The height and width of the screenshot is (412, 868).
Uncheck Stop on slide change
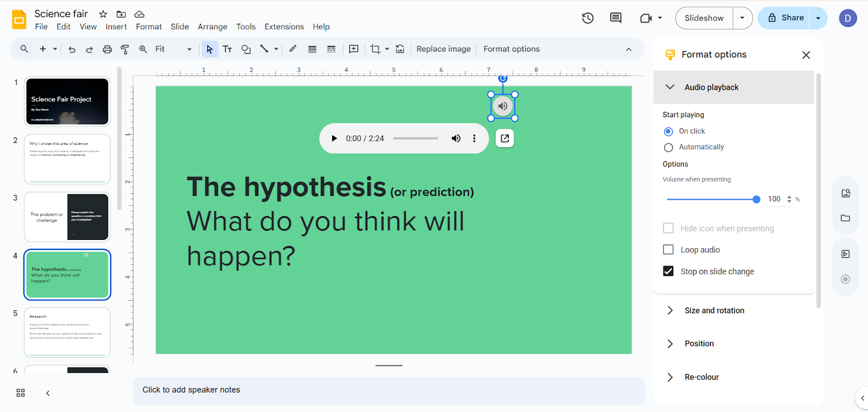coord(668,271)
